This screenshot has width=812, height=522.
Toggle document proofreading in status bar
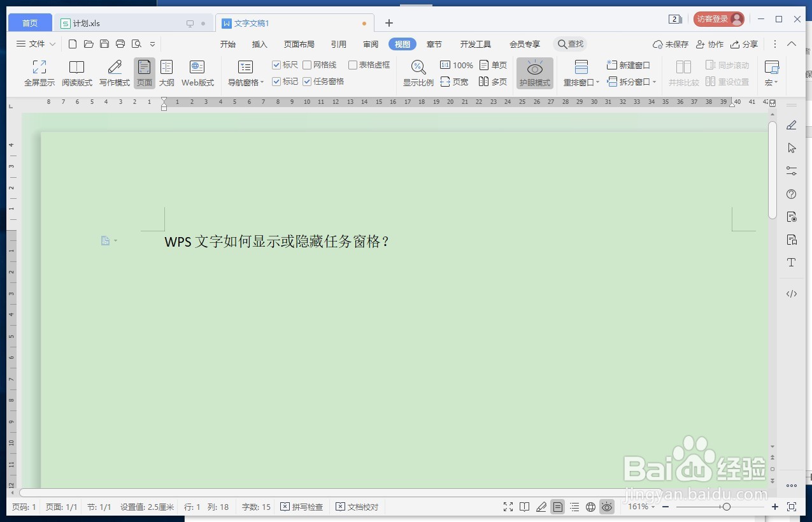357,507
